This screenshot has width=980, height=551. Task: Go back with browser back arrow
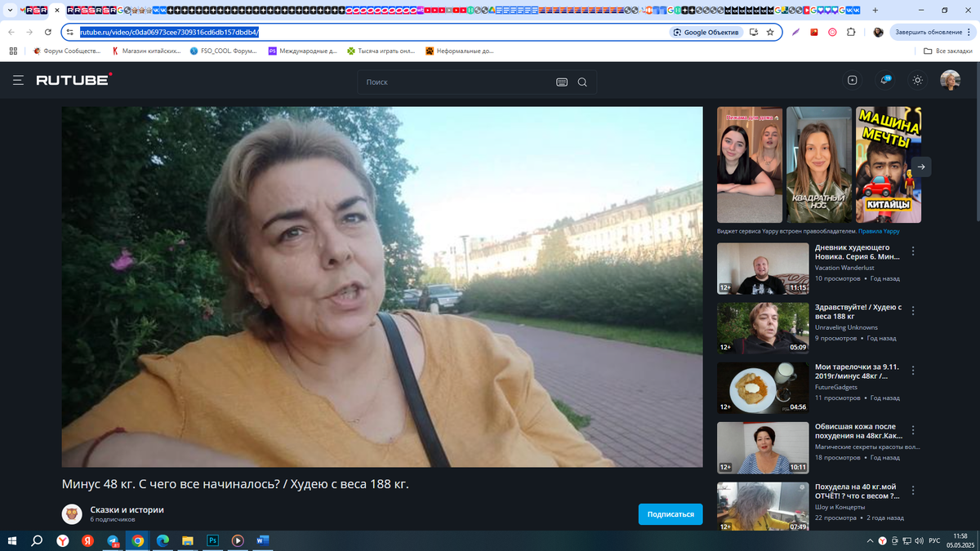pos(11,32)
